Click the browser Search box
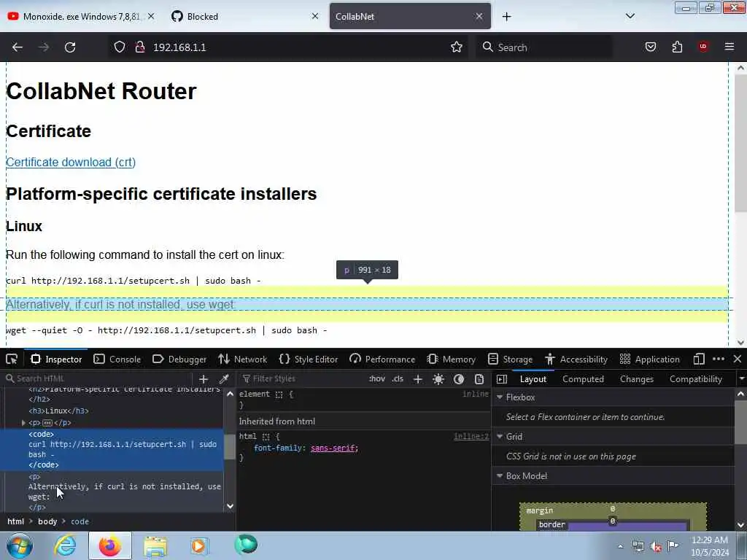Screen dimensions: 747x560 (x=544, y=47)
